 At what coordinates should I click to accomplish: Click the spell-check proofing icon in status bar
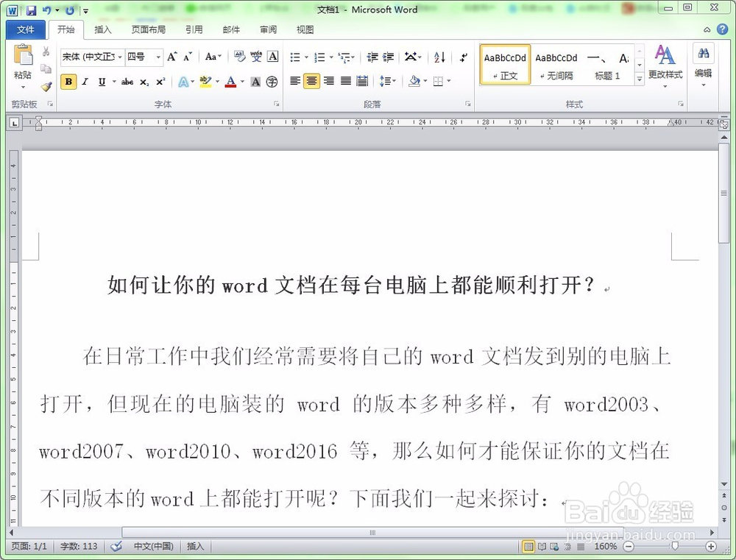coord(116,547)
